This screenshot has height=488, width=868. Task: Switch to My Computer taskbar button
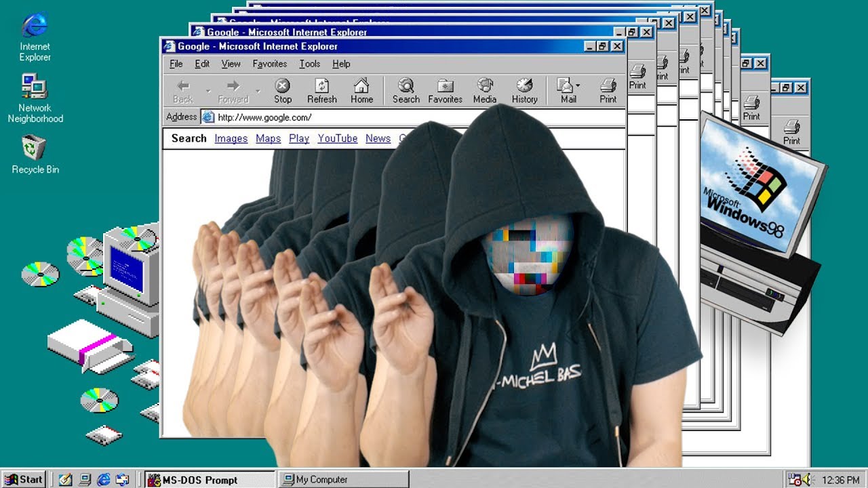(344, 479)
